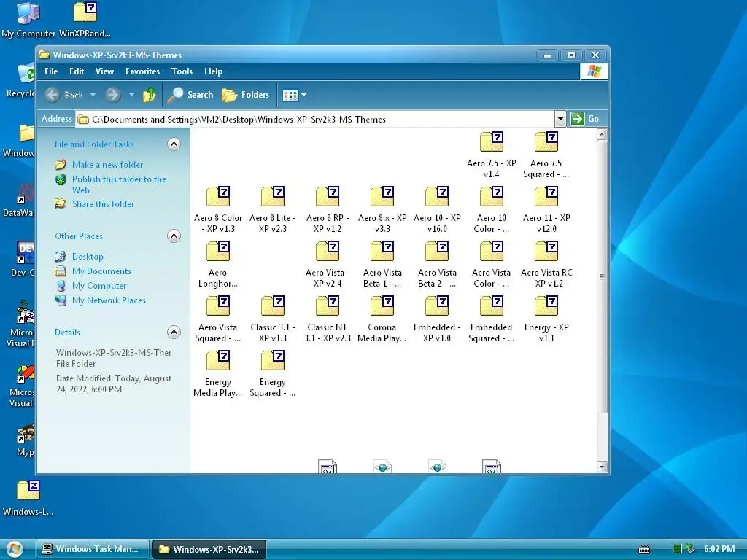Expand the Address bar dropdown

point(560,119)
